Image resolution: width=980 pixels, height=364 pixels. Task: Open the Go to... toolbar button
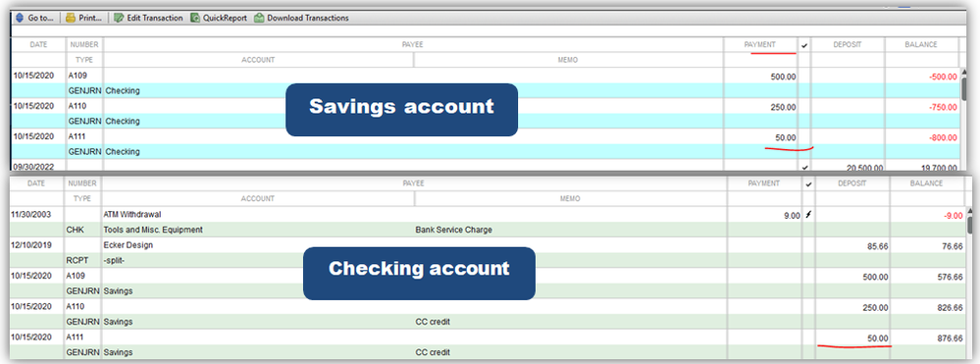(34, 18)
